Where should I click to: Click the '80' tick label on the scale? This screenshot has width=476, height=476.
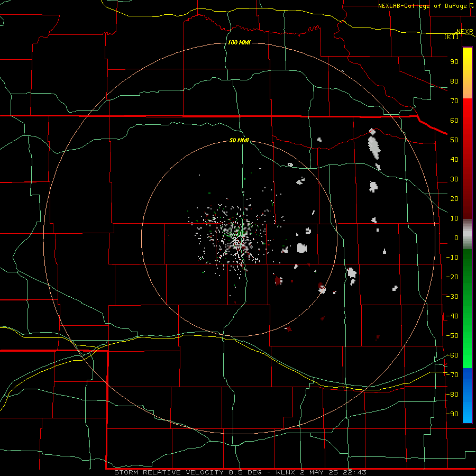(x=454, y=81)
